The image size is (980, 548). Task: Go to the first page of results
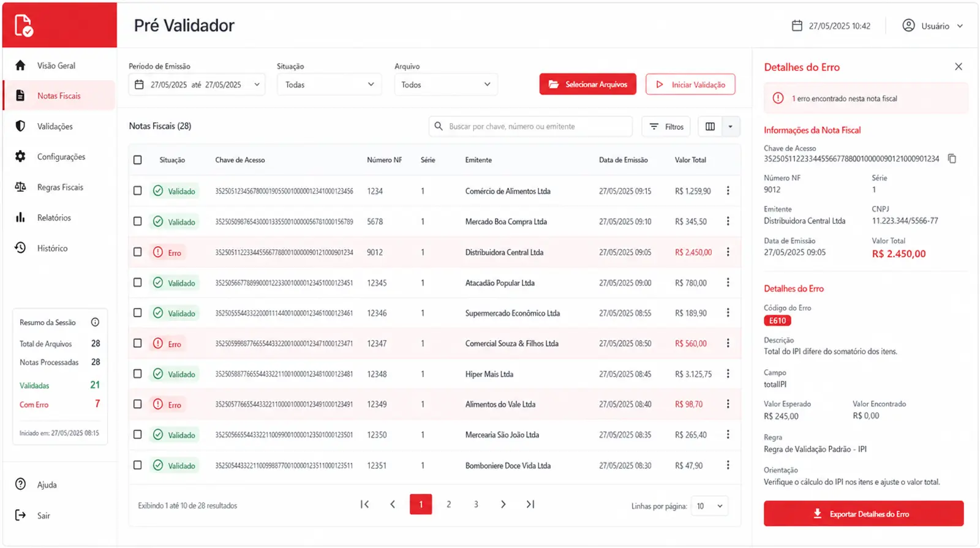pyautogui.click(x=364, y=505)
